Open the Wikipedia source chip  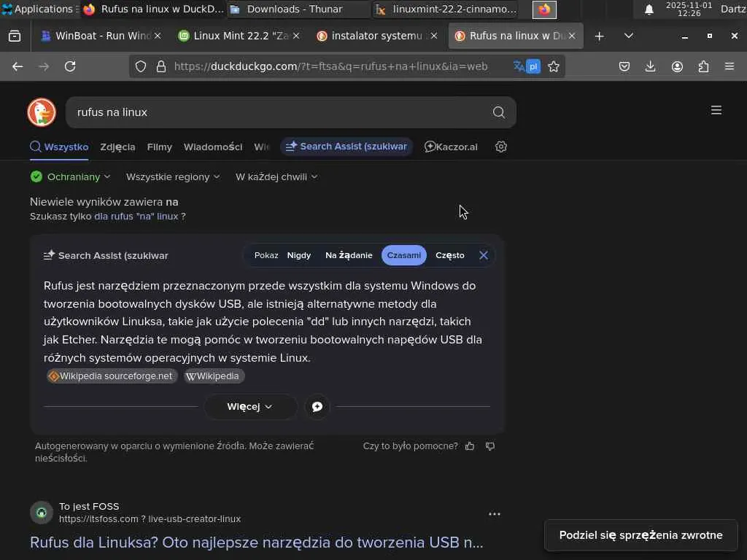tap(214, 376)
